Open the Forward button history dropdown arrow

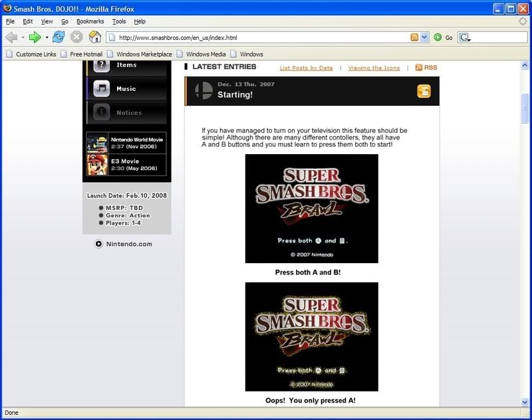[47, 38]
